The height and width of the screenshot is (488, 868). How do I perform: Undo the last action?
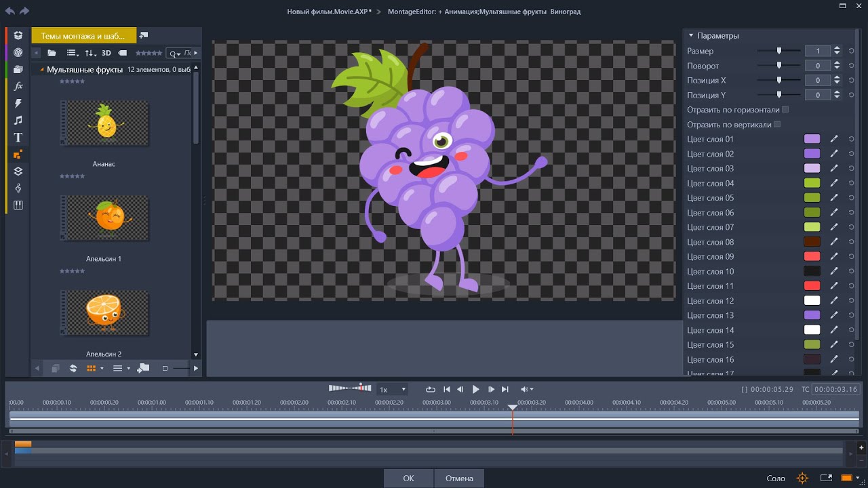9,12
